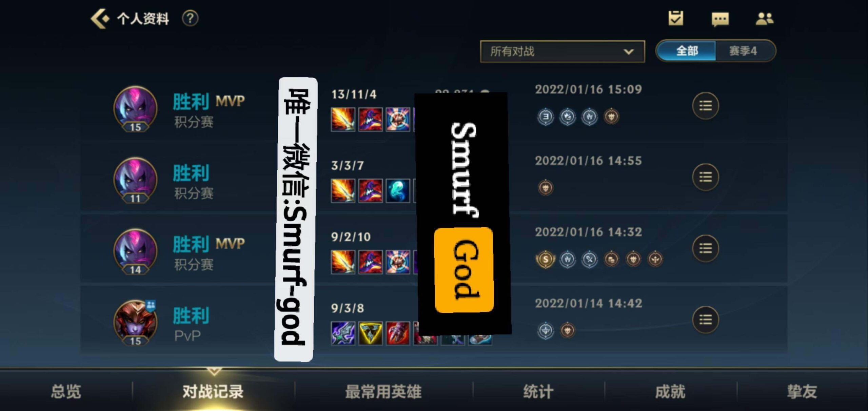Expand the 所有对战 dropdown
The width and height of the screenshot is (868, 411).
[563, 52]
